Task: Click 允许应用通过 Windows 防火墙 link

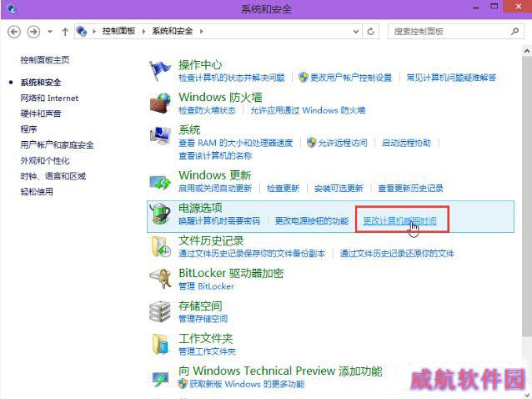Action: 308,110
